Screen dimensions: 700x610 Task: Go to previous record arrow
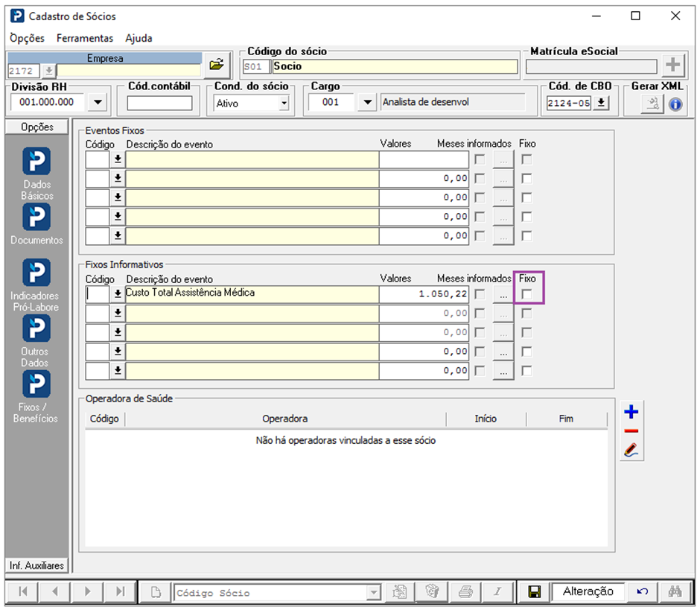[x=55, y=591]
